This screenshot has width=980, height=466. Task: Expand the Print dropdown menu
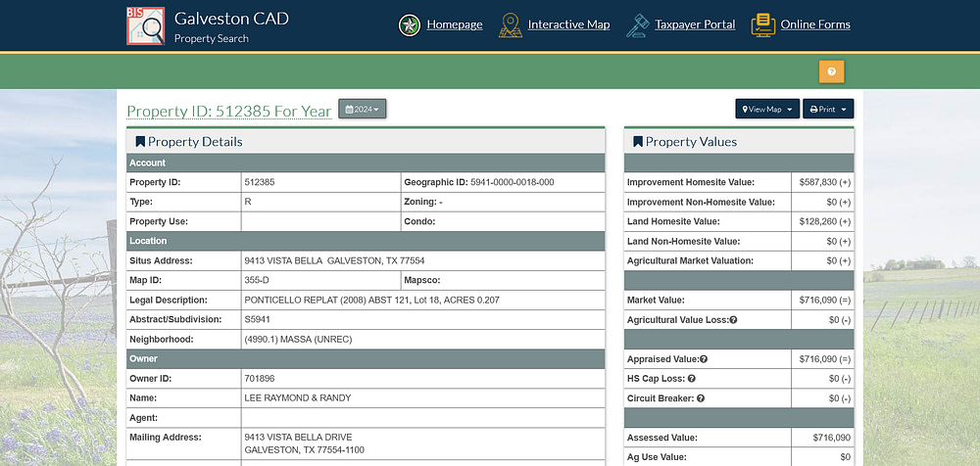pos(828,109)
